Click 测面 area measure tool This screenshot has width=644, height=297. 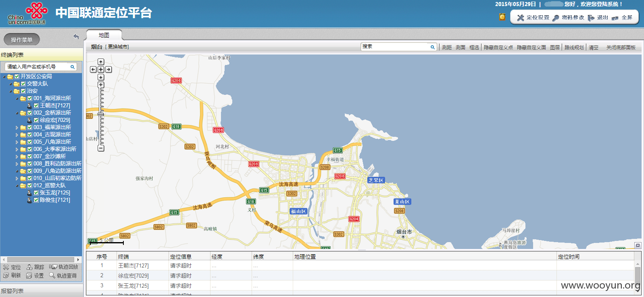pyautogui.click(x=461, y=47)
